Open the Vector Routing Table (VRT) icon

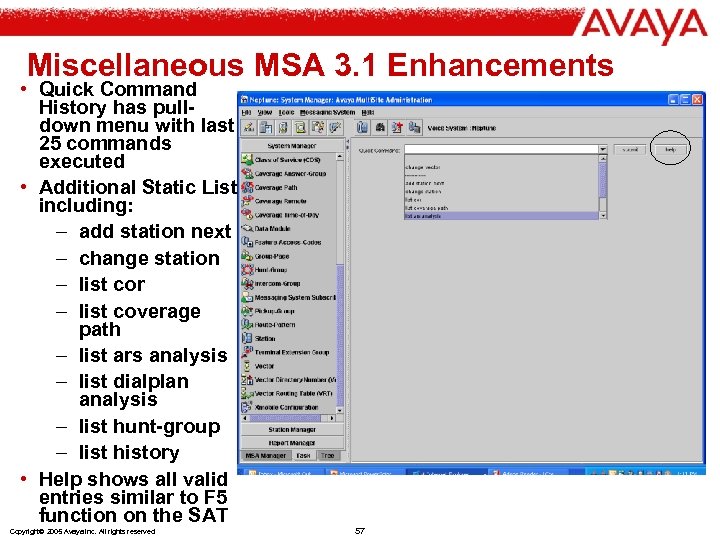(x=248, y=394)
